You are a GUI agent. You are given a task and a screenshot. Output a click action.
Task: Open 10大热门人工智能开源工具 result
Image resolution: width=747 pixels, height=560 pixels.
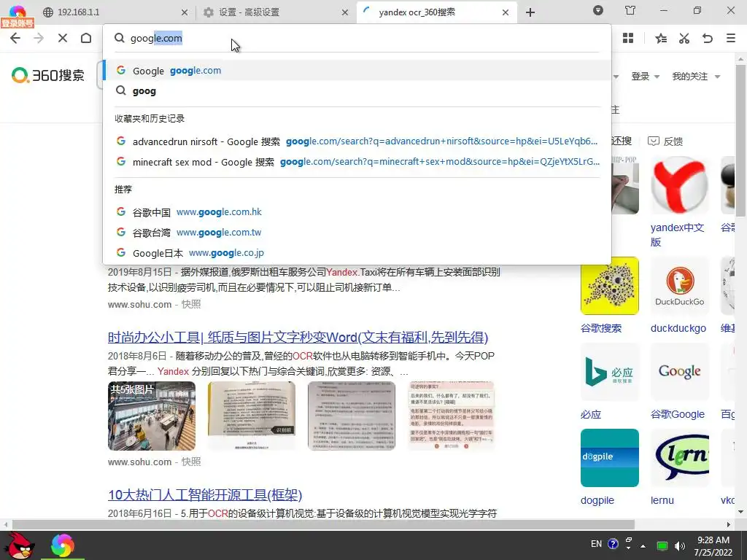click(205, 495)
